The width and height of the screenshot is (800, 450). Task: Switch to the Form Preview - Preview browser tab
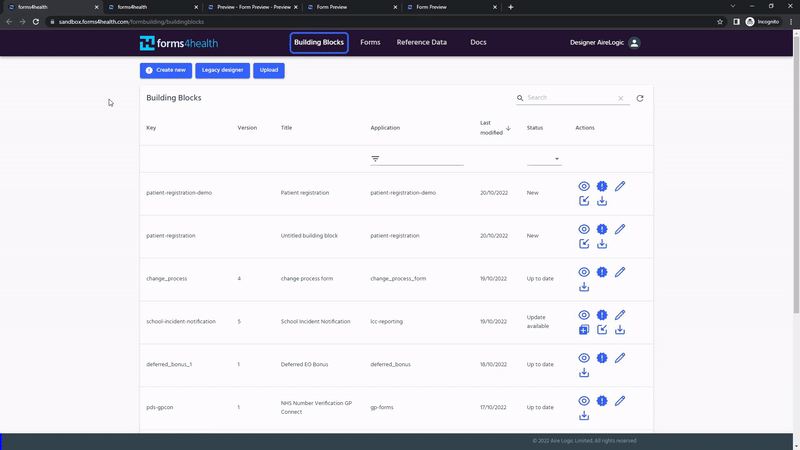tap(253, 7)
